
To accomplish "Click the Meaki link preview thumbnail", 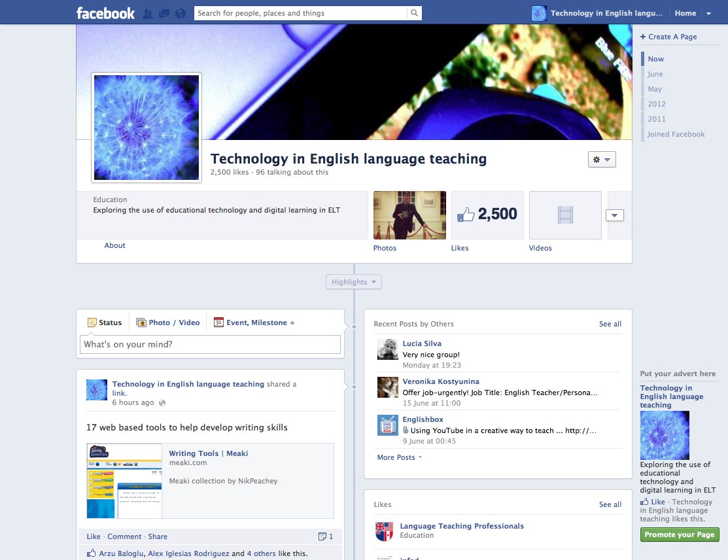I will [124, 481].
